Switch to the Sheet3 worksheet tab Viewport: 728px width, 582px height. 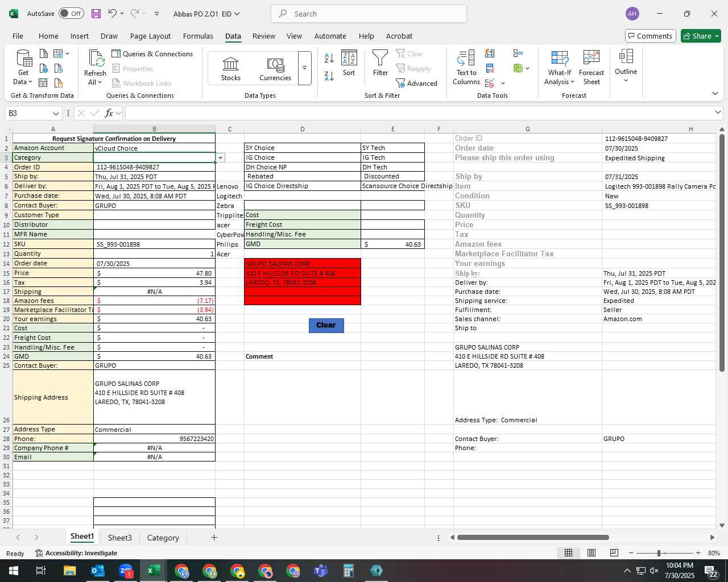(119, 538)
